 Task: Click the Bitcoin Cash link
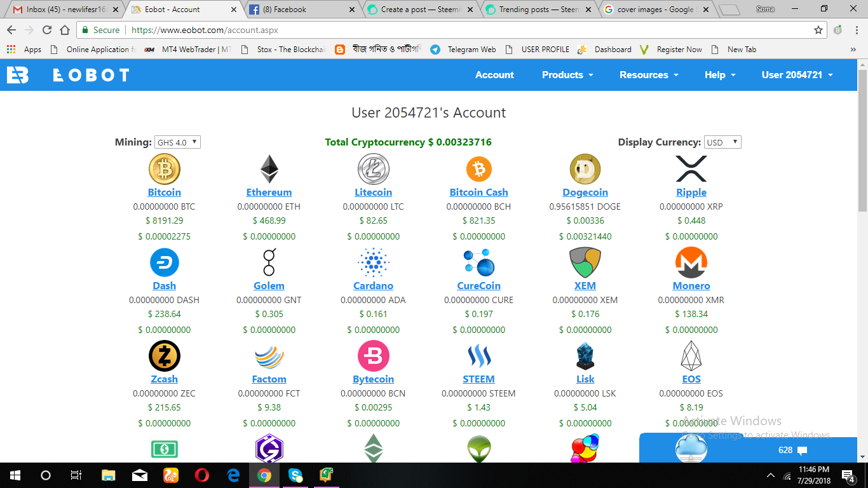(478, 192)
